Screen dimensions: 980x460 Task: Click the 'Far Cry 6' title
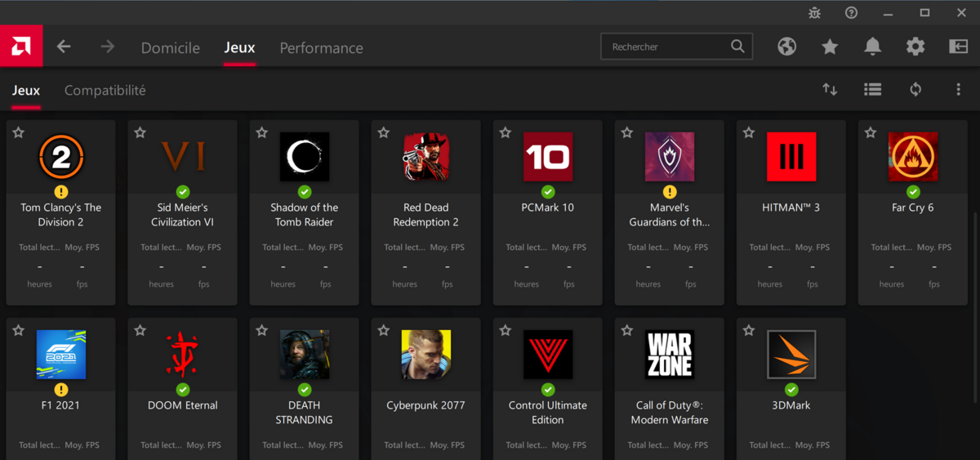913,208
